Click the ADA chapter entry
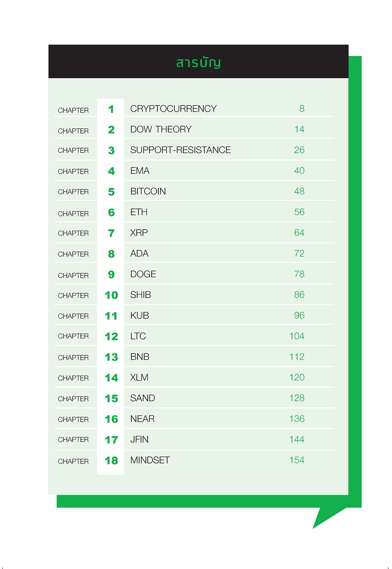The height and width of the screenshot is (569, 392). tap(139, 254)
